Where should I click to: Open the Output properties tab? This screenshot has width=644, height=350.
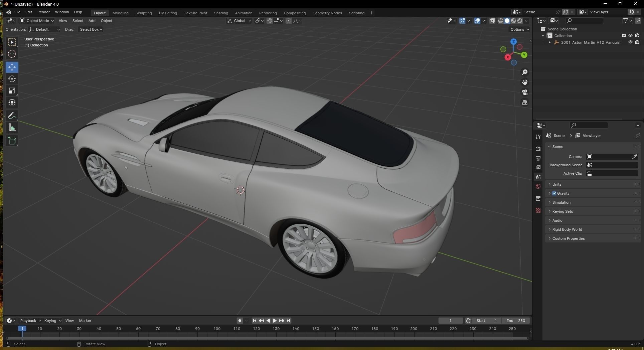click(x=538, y=158)
